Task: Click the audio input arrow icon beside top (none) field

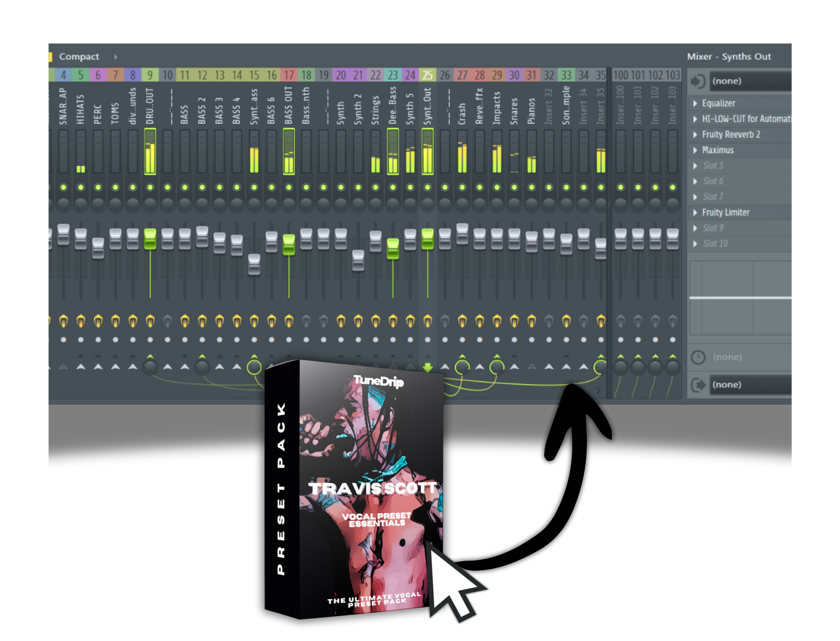Action: [x=698, y=80]
